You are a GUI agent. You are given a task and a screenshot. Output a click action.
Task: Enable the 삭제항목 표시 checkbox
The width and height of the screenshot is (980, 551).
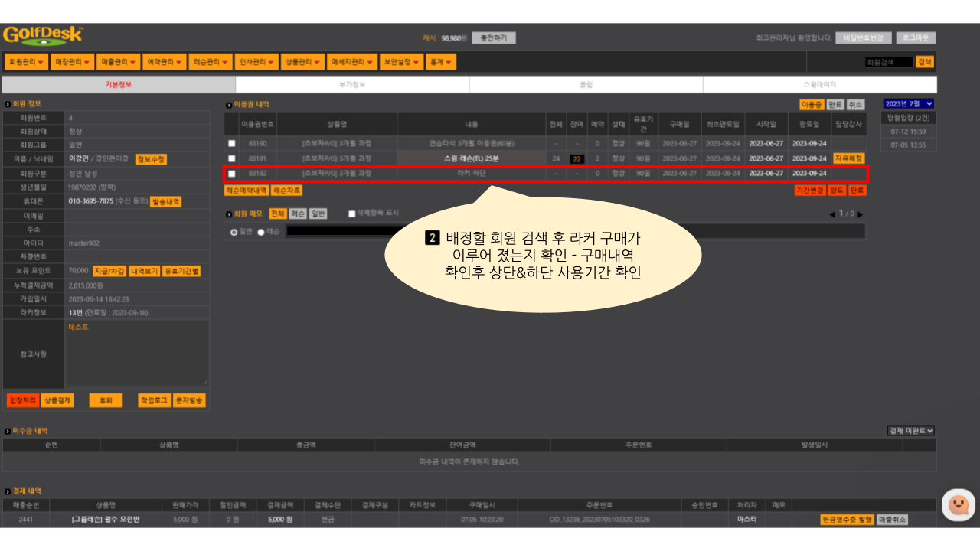coord(352,214)
